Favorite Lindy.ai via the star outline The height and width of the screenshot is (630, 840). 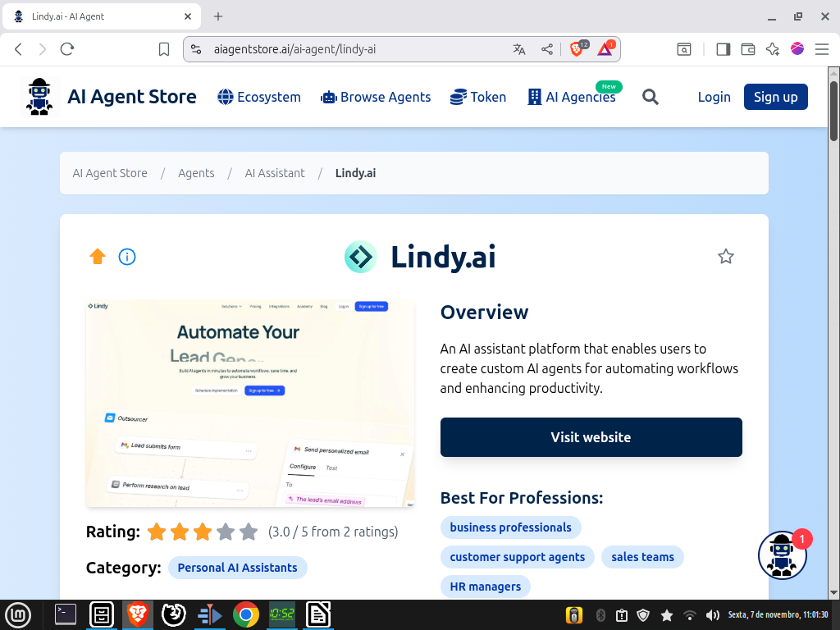coord(725,256)
